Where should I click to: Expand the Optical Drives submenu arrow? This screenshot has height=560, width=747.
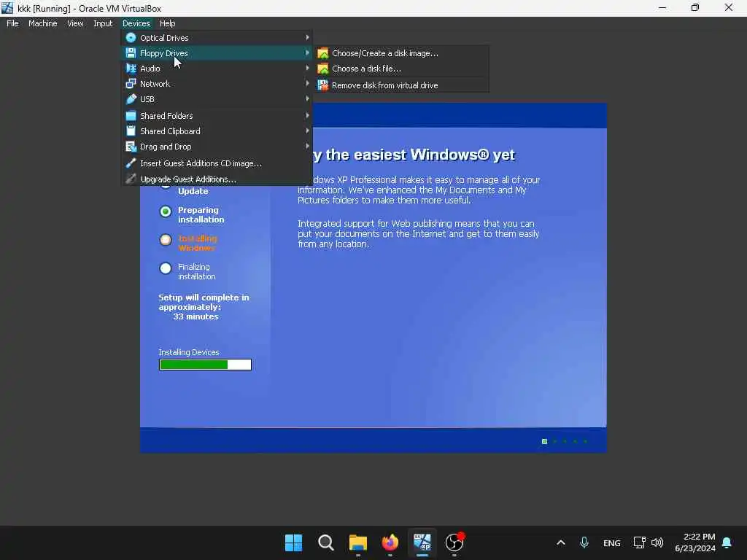[x=307, y=37]
